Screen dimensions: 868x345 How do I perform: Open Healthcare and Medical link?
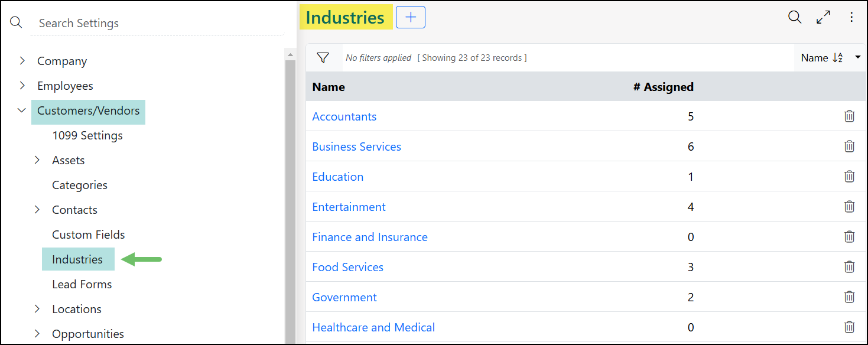click(373, 327)
